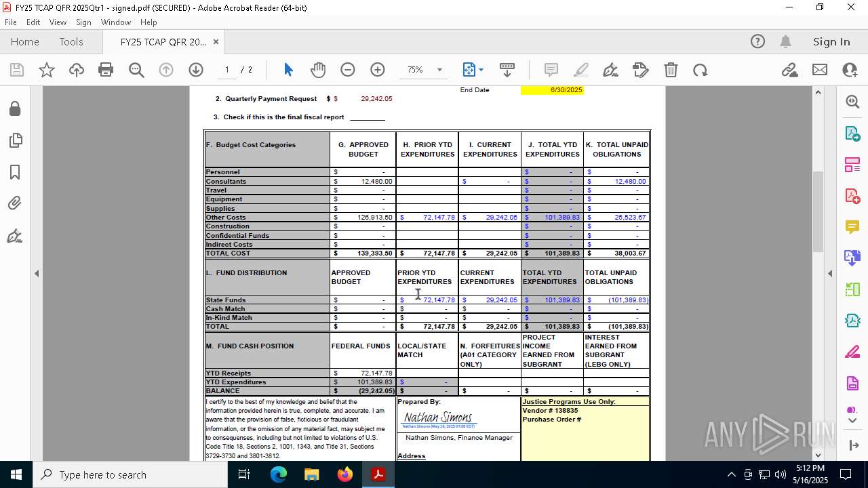
Task: Zoom out with minus icon
Action: [x=348, y=70]
